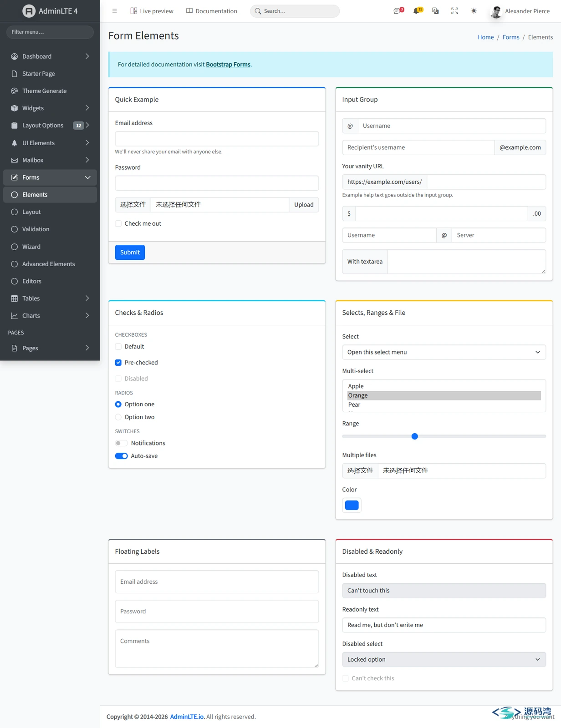
Task: Click the Forms pencil-square icon
Action: 15,177
